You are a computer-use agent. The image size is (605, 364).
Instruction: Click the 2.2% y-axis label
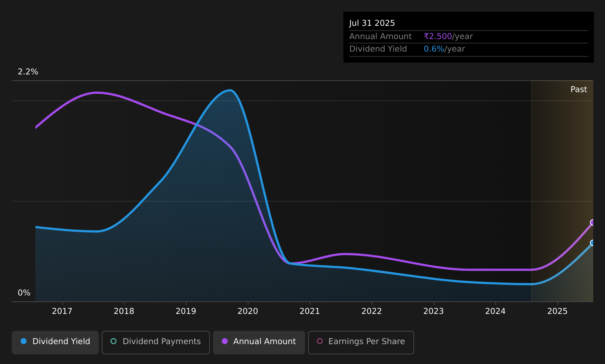(28, 72)
